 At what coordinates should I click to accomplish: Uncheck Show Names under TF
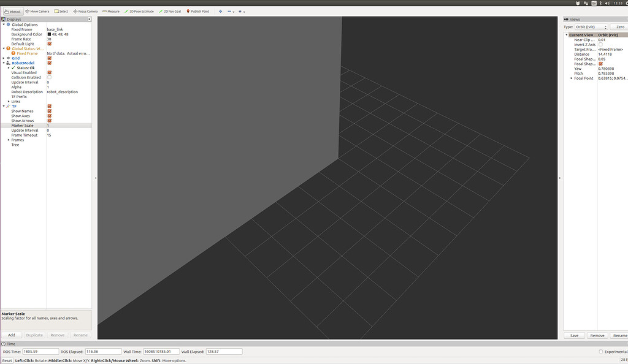(x=49, y=111)
